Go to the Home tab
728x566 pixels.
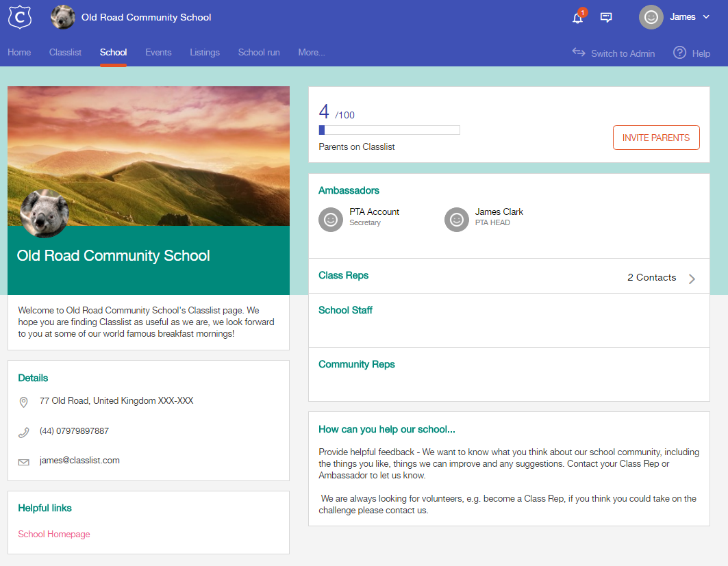tap(19, 53)
